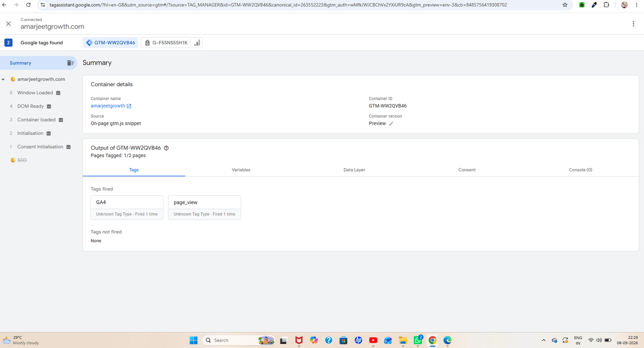Click the API icon beside Window Loaded
The image size is (644, 348).
point(58,93)
